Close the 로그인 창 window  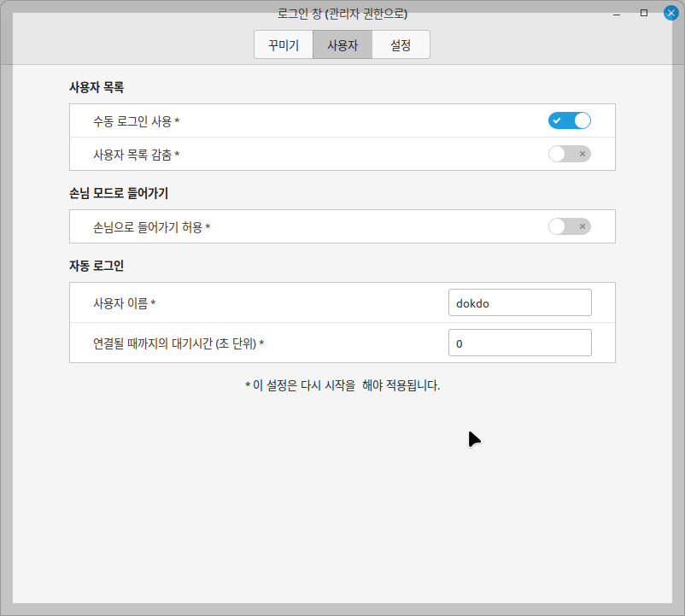click(671, 13)
